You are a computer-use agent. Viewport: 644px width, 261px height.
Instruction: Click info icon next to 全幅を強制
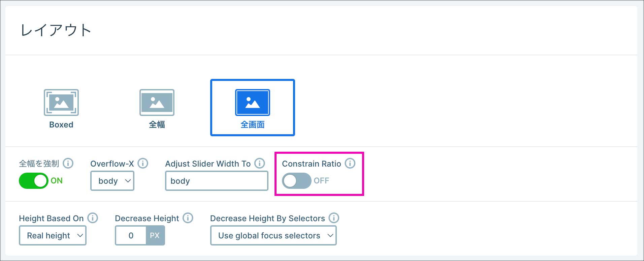(68, 164)
